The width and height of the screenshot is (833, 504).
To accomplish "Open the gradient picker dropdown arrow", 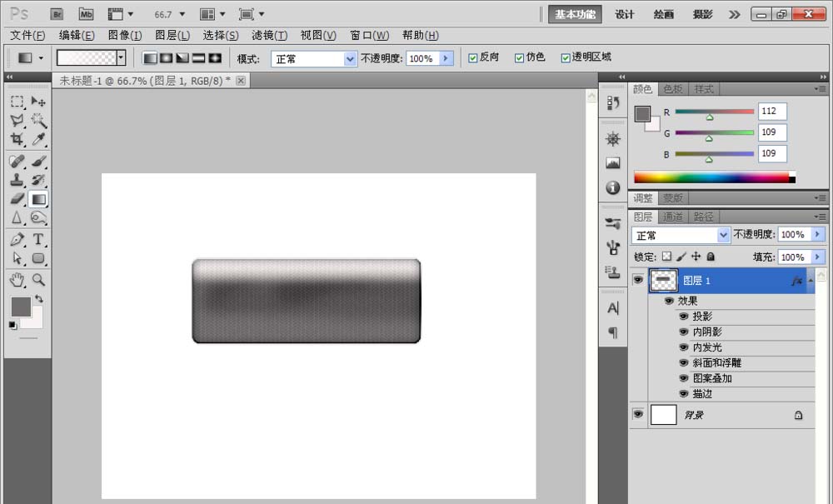I will [122, 57].
